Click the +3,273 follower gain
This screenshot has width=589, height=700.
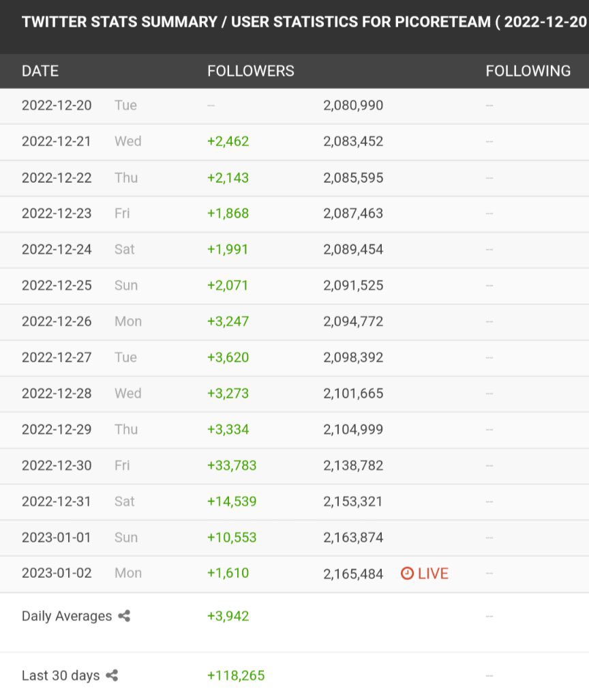pyautogui.click(x=228, y=393)
